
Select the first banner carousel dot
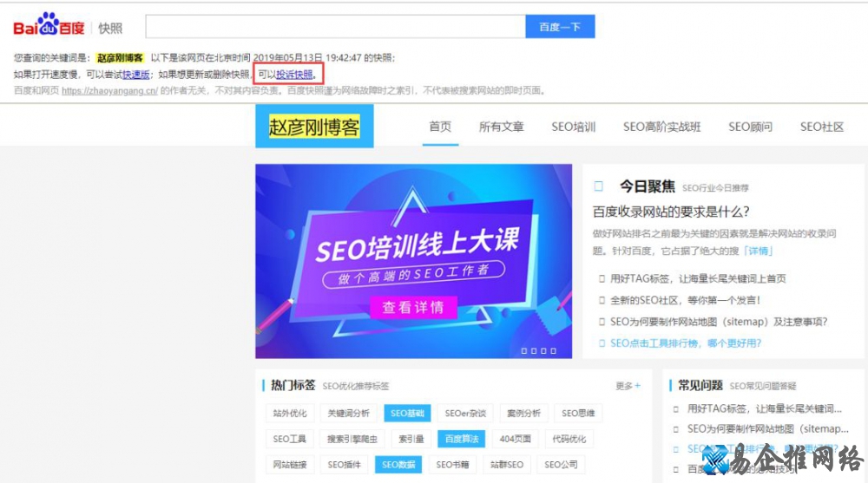pyautogui.click(x=523, y=351)
